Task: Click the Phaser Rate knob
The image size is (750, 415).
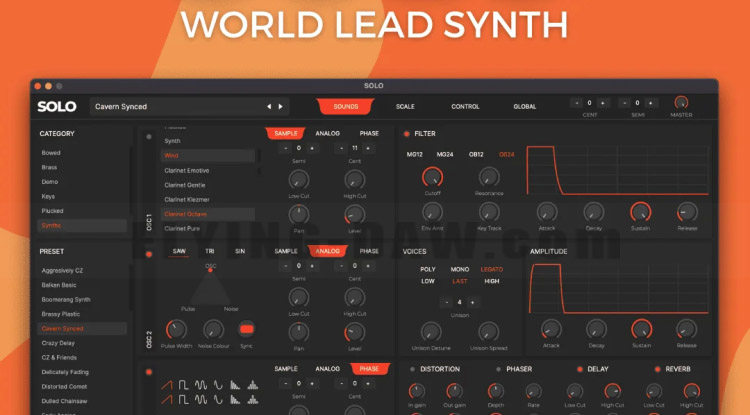Action: (533, 392)
